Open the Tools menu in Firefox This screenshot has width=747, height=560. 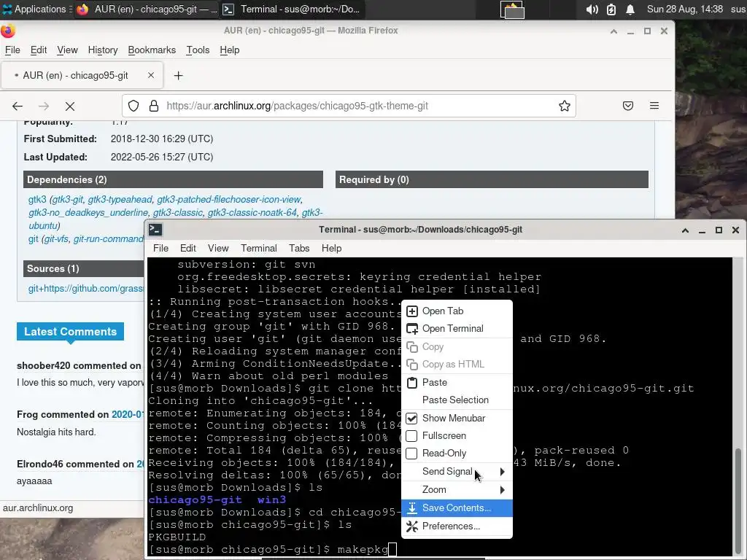click(198, 50)
